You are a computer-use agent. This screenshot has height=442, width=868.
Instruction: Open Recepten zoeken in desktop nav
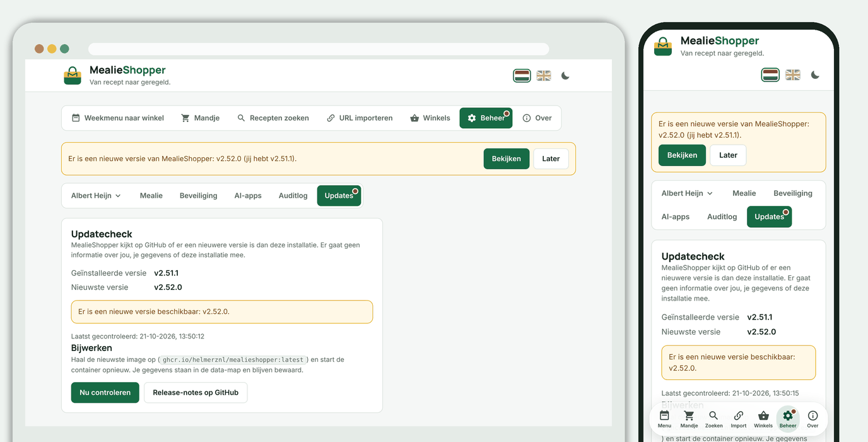(x=273, y=118)
